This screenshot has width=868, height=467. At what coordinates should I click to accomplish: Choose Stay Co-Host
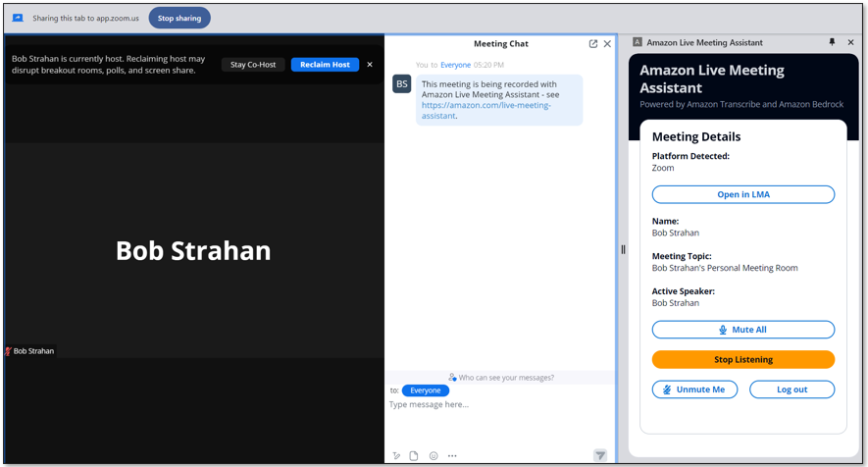point(253,64)
